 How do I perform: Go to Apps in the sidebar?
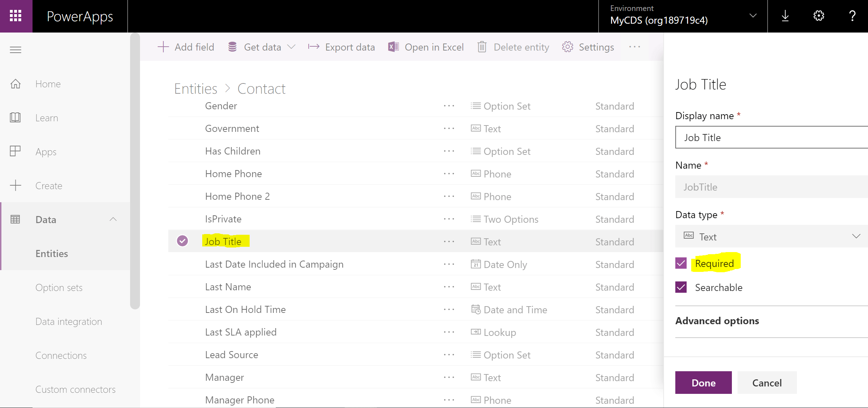click(x=46, y=152)
